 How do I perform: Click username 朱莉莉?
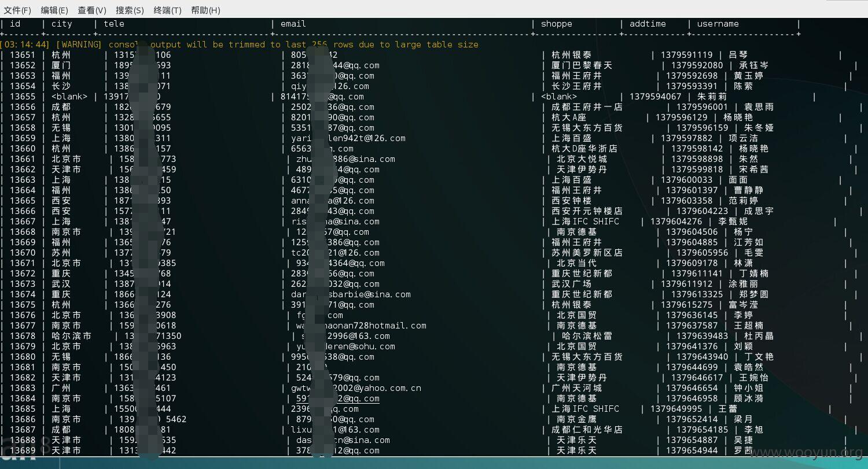712,97
